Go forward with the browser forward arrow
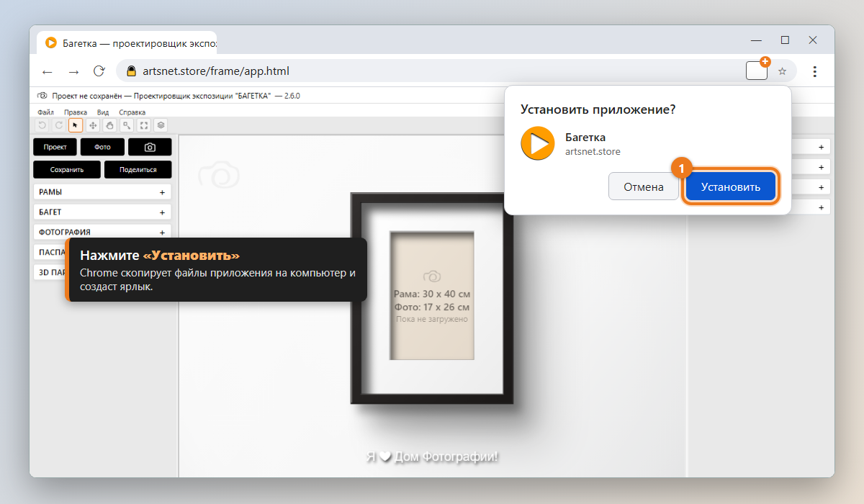 coord(73,71)
